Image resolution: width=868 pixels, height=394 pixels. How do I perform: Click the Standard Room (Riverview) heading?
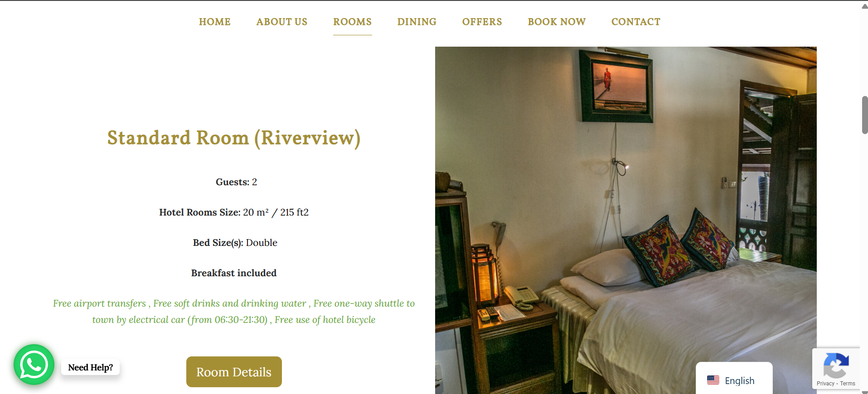point(234,138)
